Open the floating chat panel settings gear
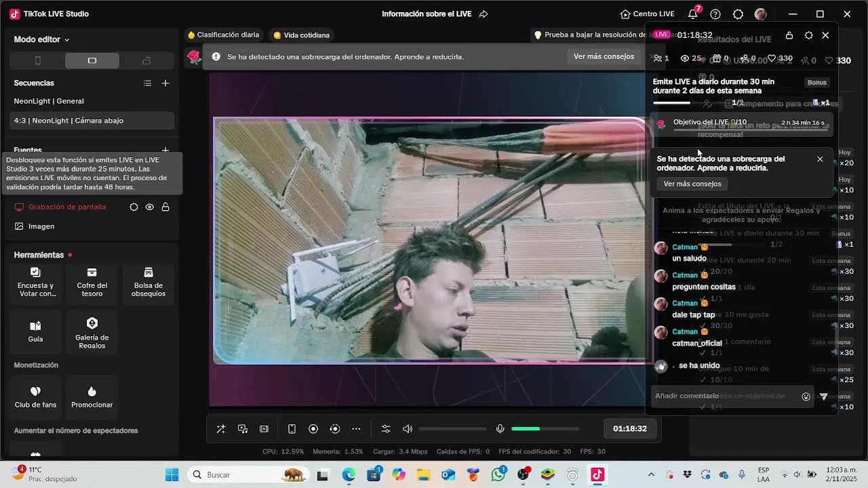The width and height of the screenshot is (868, 488). 808,35
